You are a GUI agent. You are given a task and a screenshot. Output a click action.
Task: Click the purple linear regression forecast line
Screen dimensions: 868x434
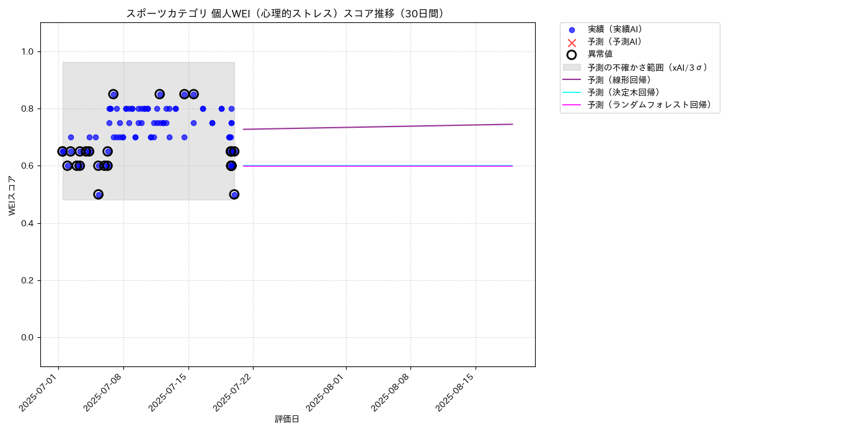[x=378, y=126]
